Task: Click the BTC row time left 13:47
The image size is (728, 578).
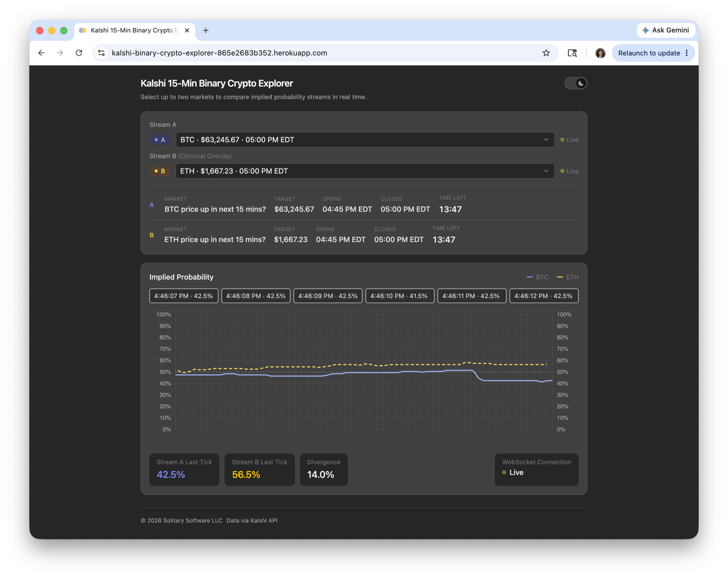Action: 450,209
